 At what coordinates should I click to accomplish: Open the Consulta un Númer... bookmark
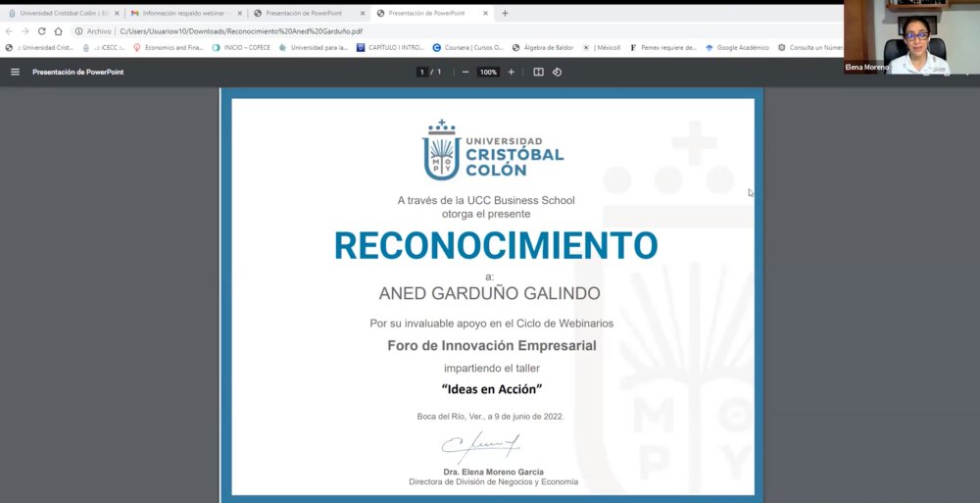pos(810,47)
